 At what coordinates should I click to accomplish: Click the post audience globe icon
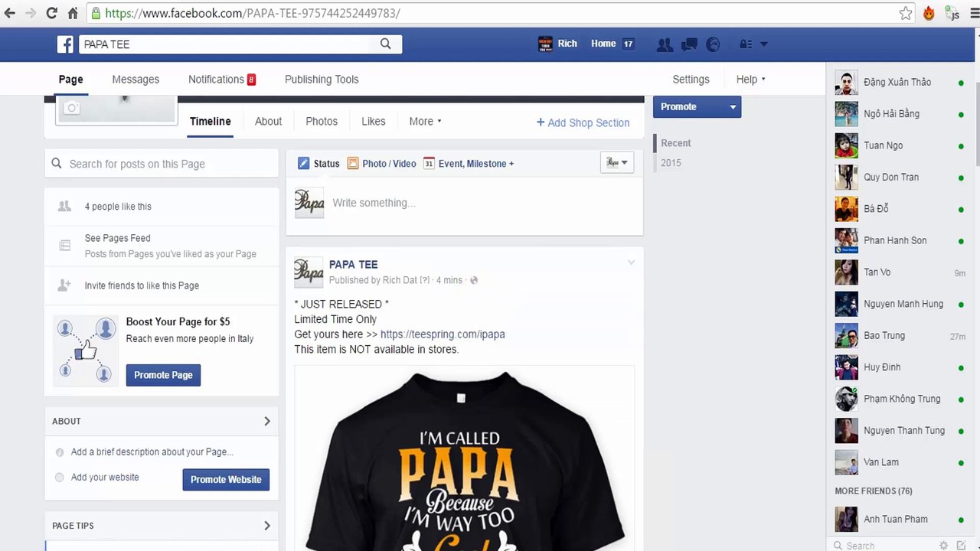coord(474,280)
